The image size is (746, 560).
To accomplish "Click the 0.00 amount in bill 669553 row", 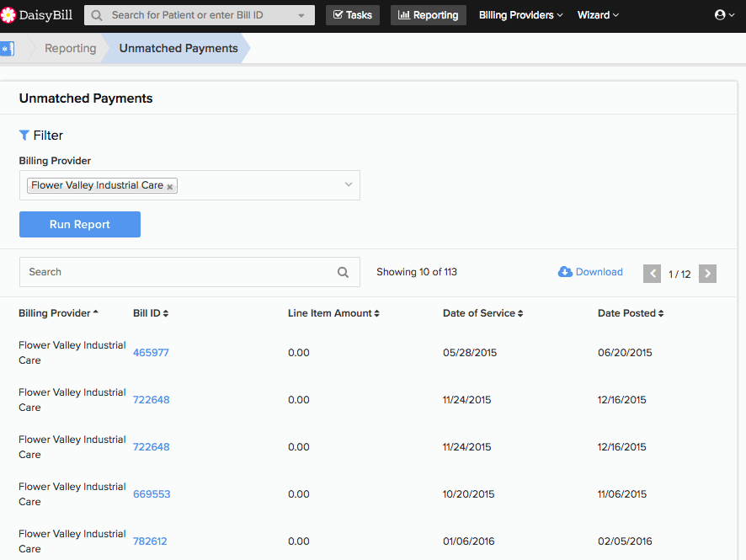I will [x=299, y=493].
